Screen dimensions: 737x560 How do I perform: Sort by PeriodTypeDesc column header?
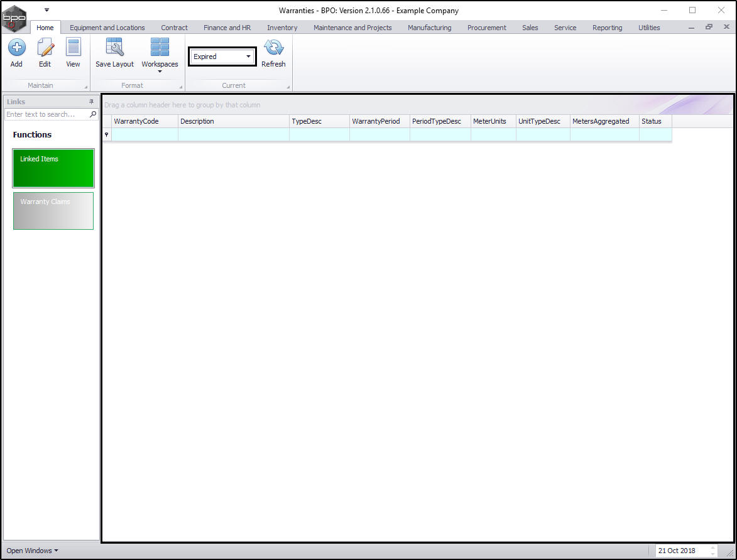[440, 121]
